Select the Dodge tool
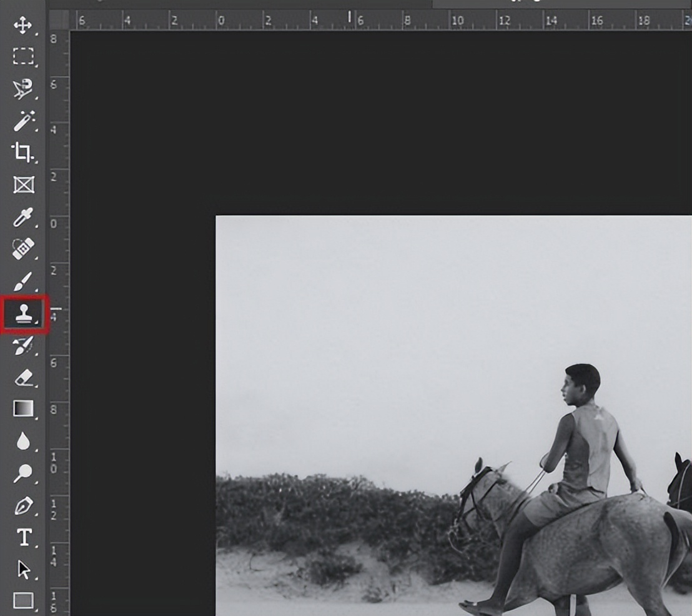The width and height of the screenshot is (692, 616). (x=24, y=474)
